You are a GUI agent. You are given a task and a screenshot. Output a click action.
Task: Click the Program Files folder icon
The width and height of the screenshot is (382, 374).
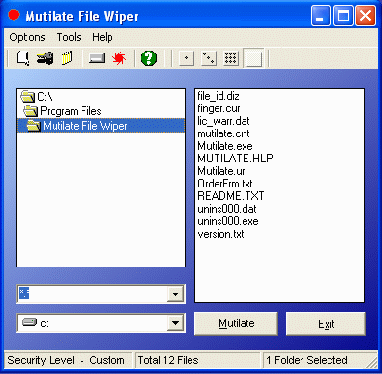[31, 111]
